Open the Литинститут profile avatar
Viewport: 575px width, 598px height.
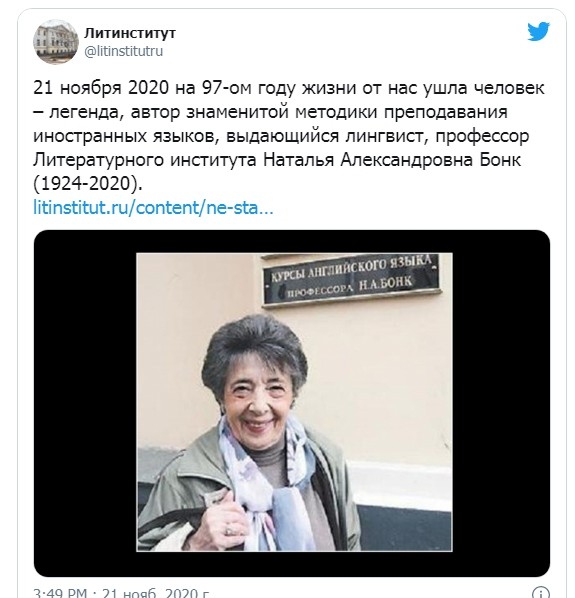pos(56,41)
